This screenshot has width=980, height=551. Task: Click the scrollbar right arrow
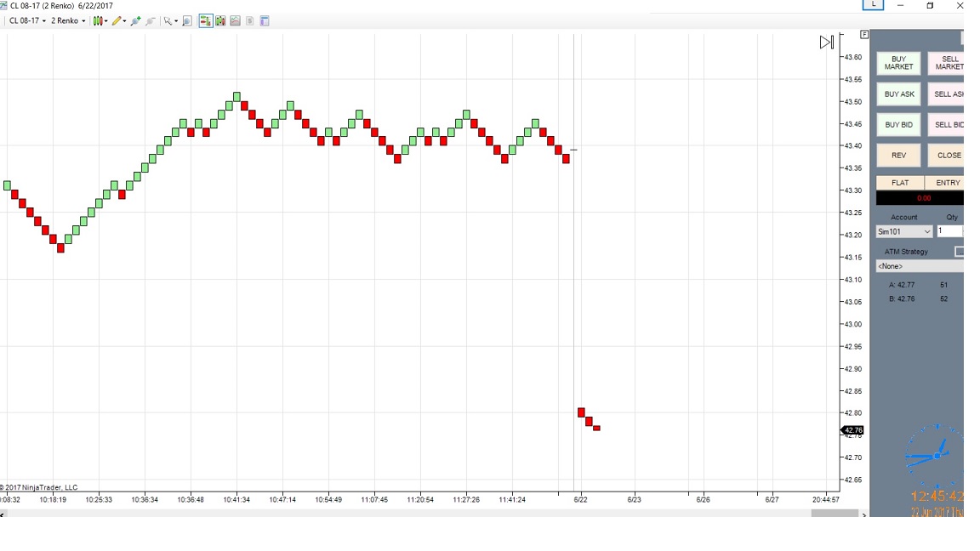pos(864,514)
